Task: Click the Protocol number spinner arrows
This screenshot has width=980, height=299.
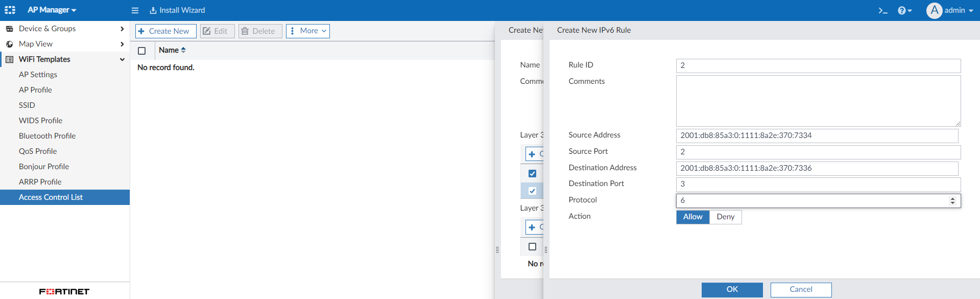Action: pyautogui.click(x=952, y=201)
